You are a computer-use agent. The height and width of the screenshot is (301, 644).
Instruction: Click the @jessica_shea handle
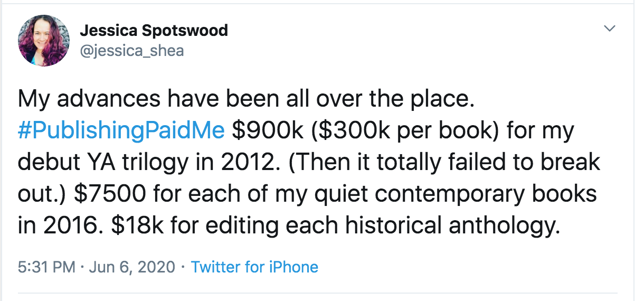click(131, 51)
